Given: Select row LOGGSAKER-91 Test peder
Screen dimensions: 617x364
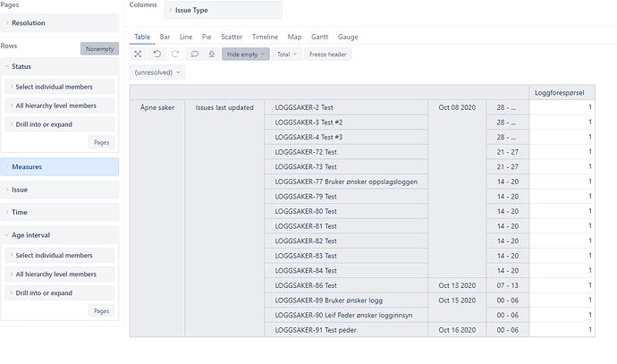Looking at the screenshot, I should [346, 330].
